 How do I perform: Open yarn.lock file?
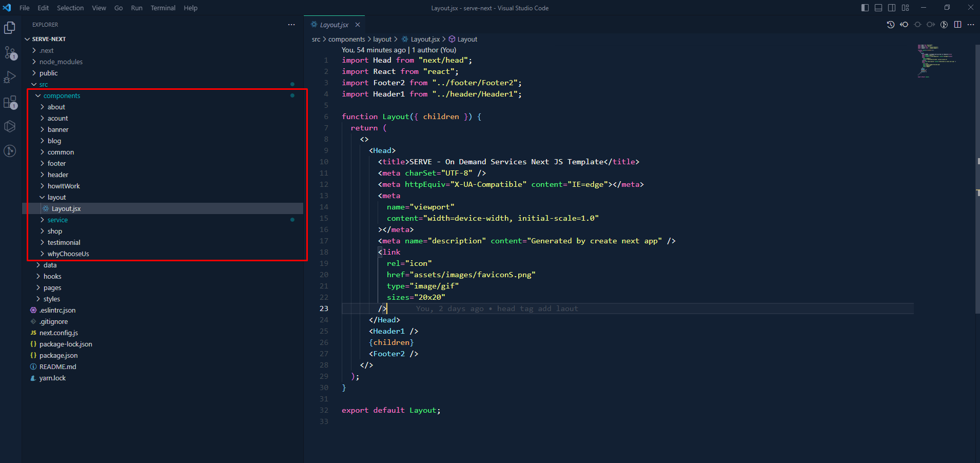(x=163, y=378)
